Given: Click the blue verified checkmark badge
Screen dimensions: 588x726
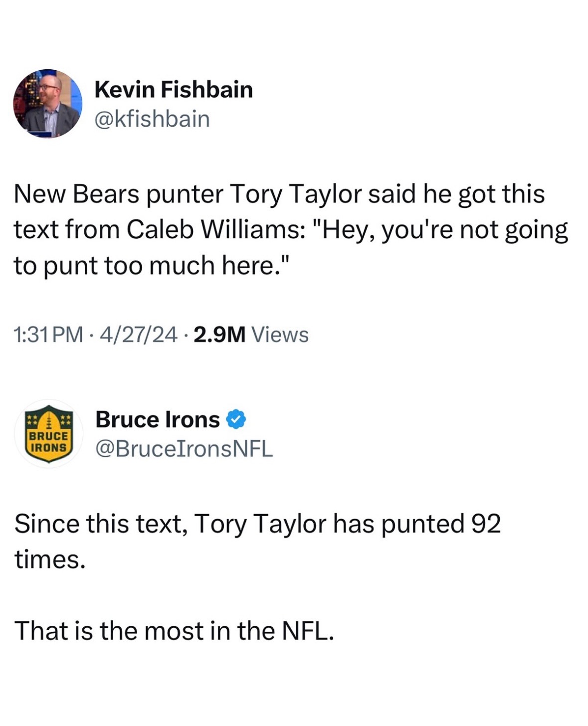Looking at the screenshot, I should [236, 419].
